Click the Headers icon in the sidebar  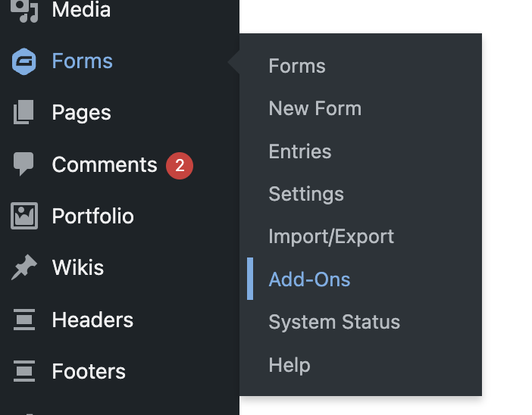(24, 320)
